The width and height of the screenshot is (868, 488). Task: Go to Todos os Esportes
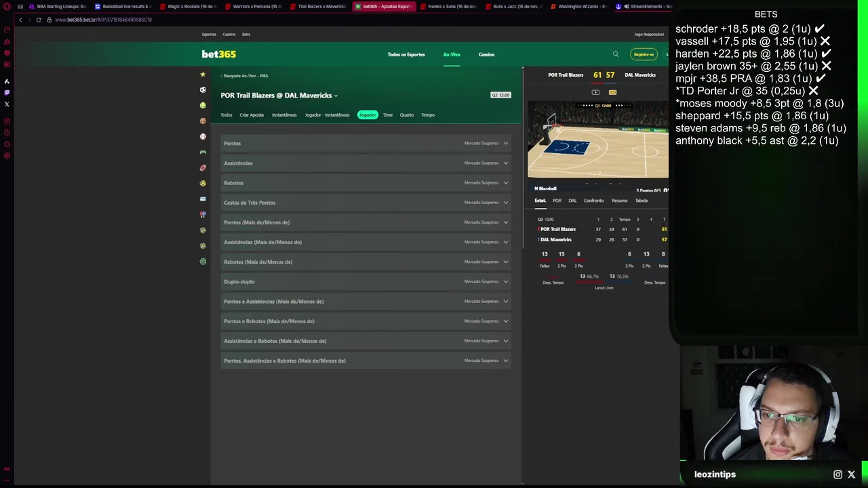click(406, 54)
